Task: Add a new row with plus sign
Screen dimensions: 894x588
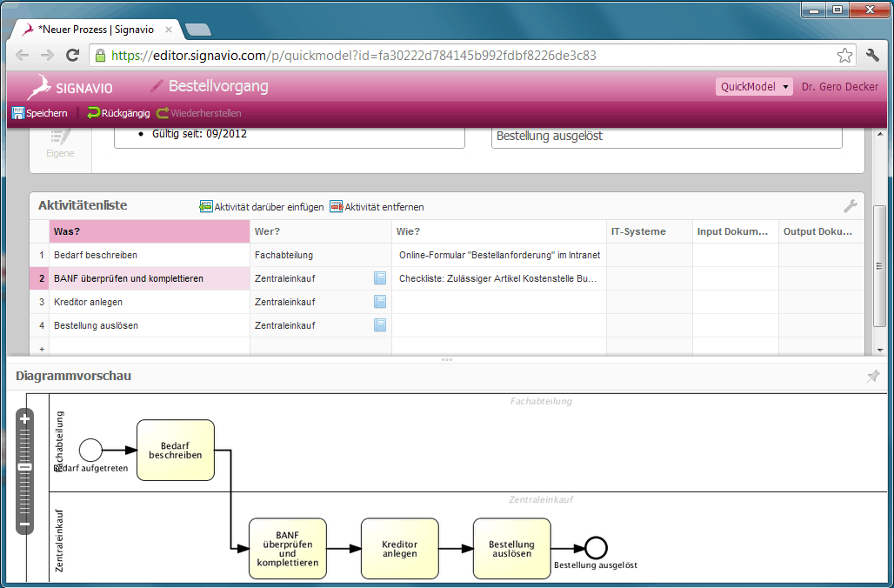Action: (x=39, y=348)
